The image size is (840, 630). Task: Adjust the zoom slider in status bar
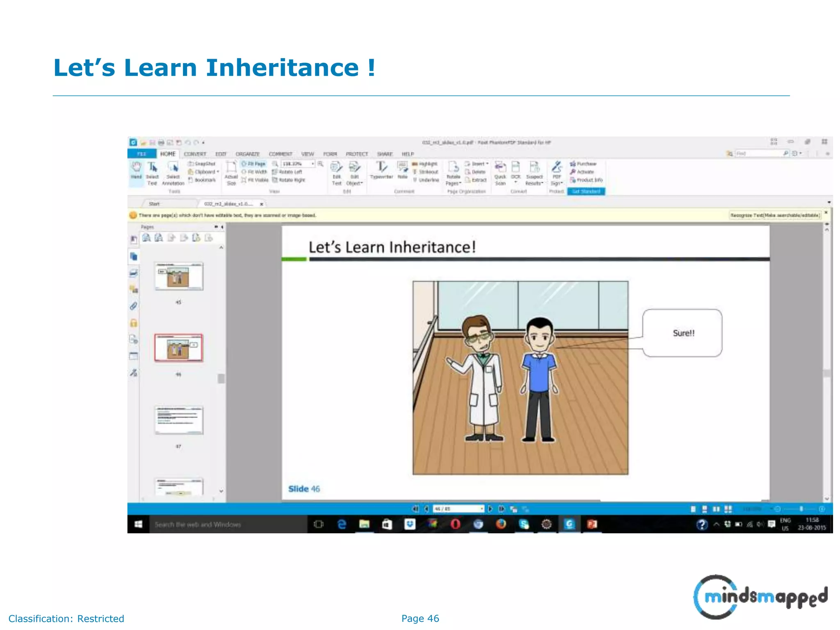click(801, 509)
